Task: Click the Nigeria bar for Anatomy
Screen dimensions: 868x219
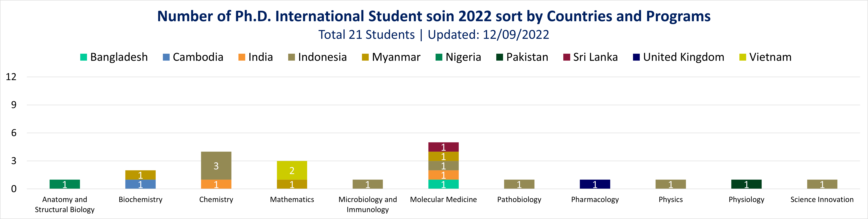Action: coord(65,184)
